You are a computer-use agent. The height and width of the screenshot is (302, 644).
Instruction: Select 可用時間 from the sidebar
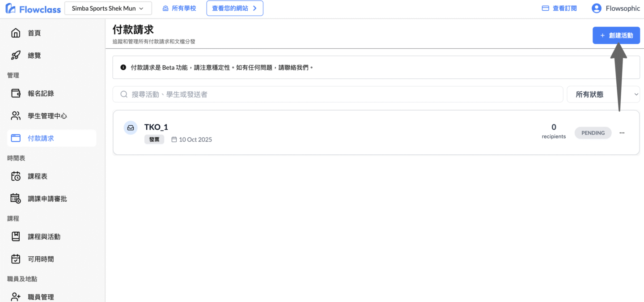pyautogui.click(x=41, y=259)
